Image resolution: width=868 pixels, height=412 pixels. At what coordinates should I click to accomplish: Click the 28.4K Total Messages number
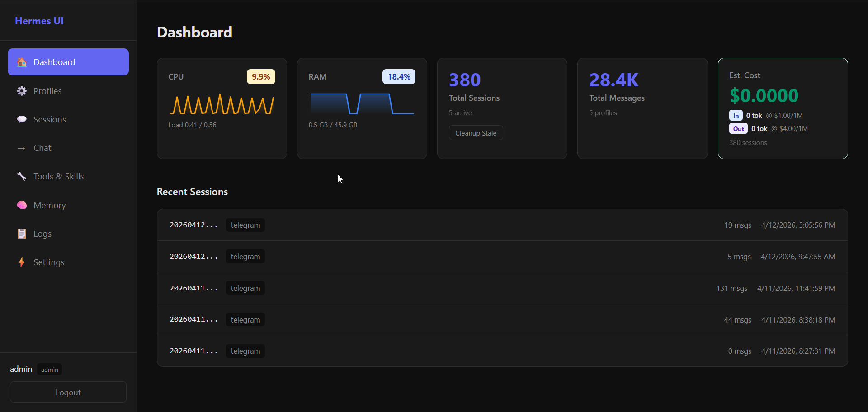[614, 80]
